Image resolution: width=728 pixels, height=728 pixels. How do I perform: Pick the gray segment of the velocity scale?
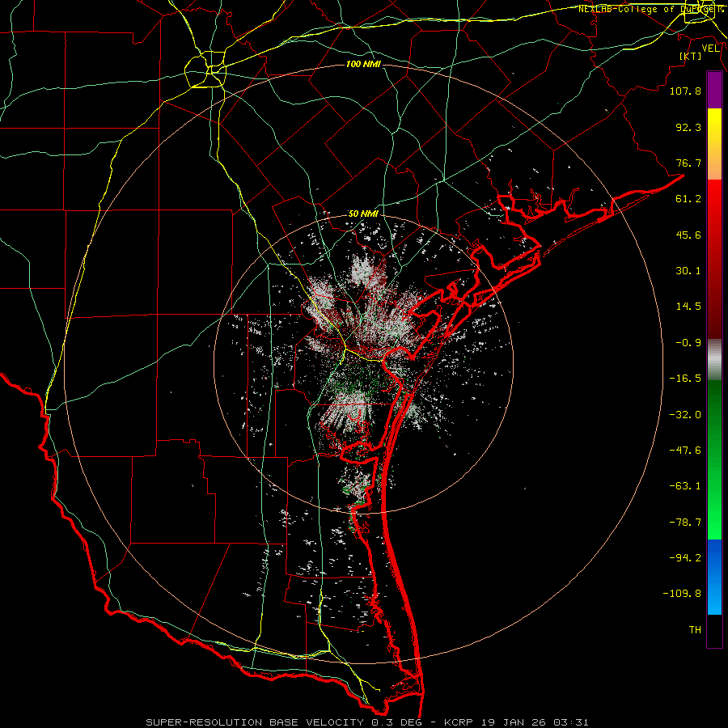point(714,360)
